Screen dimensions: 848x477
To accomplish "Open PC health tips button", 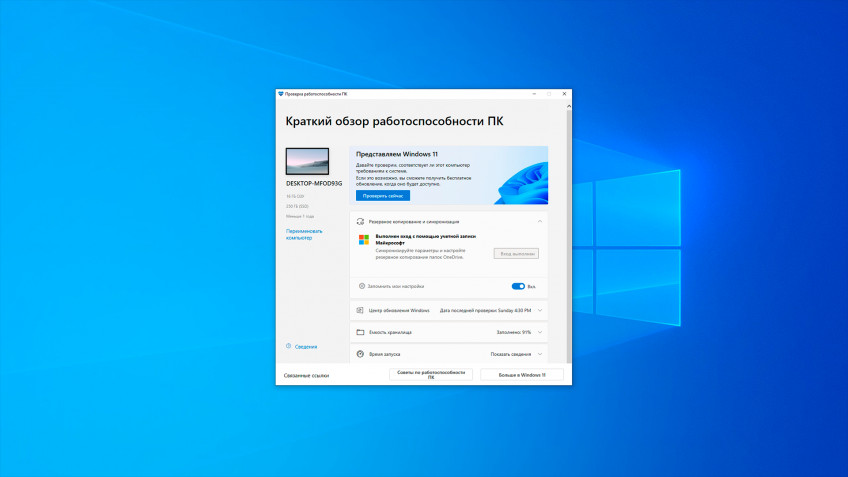I will pos(431,375).
